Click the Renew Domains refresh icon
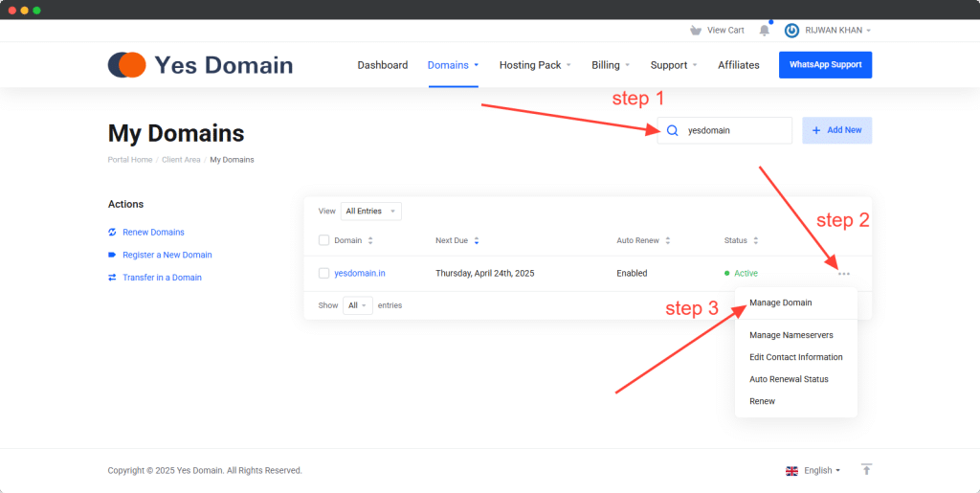Screen dimensions: 980x493 click(x=113, y=232)
